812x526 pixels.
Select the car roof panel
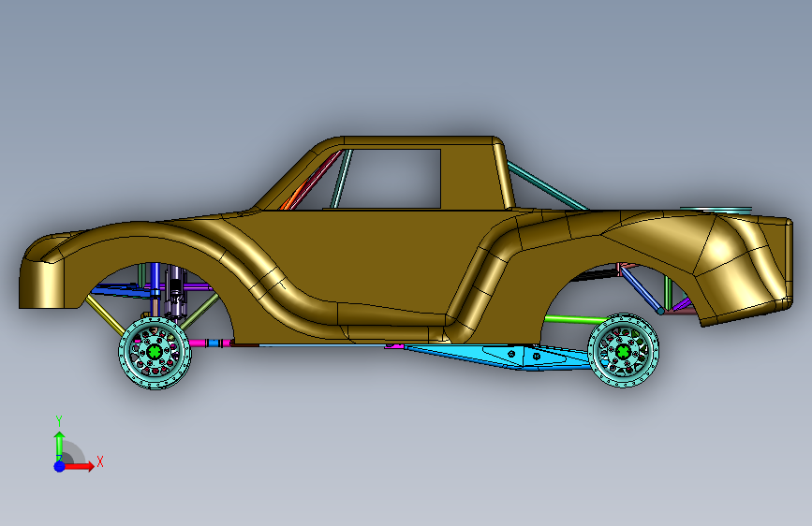click(419, 140)
